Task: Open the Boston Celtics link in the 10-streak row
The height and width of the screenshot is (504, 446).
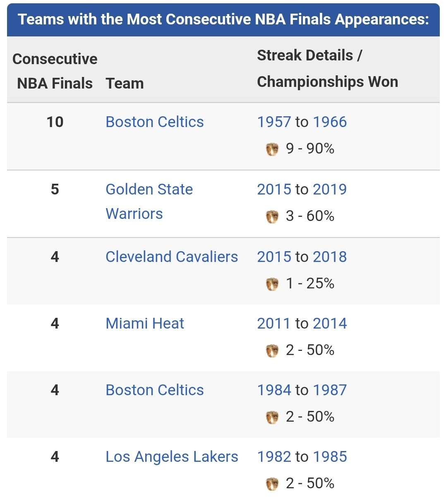Action: [155, 122]
